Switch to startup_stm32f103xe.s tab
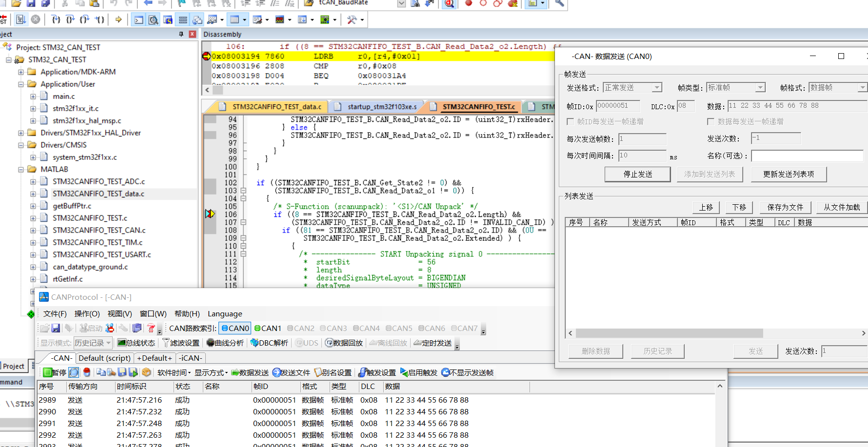This screenshot has width=868, height=447. [376, 107]
